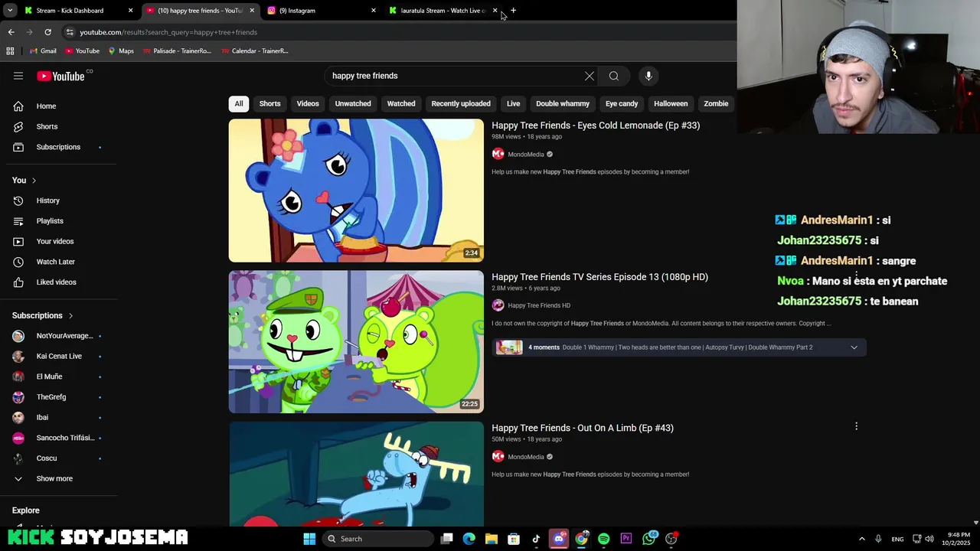Click the MondoMedia channel avatar for Eyes Cold Lemonade
Viewport: 980px width, 551px height.
point(498,154)
